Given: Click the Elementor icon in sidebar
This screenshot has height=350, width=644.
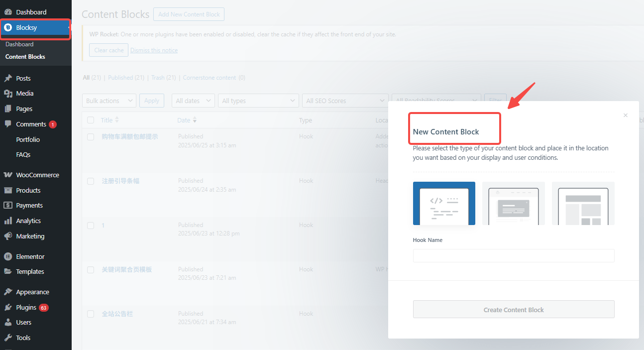Looking at the screenshot, I should (8, 257).
